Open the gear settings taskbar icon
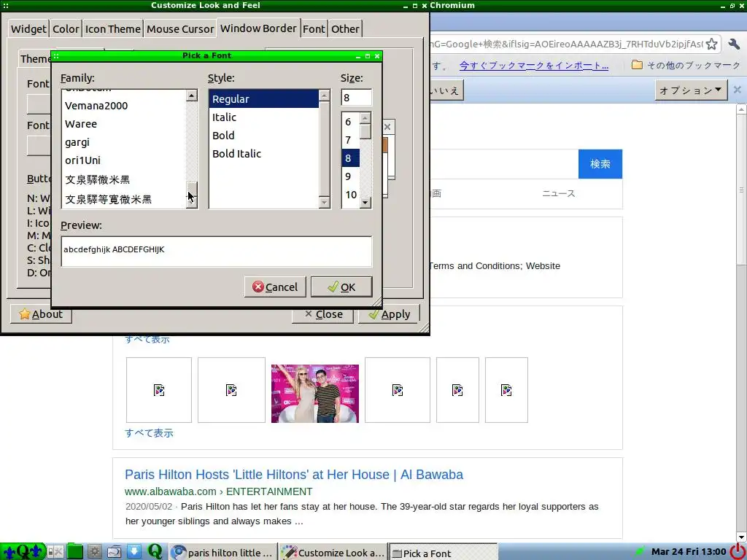 pos(94,551)
